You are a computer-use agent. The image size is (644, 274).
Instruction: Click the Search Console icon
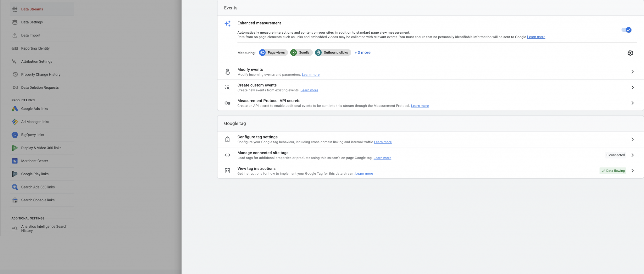click(x=15, y=200)
